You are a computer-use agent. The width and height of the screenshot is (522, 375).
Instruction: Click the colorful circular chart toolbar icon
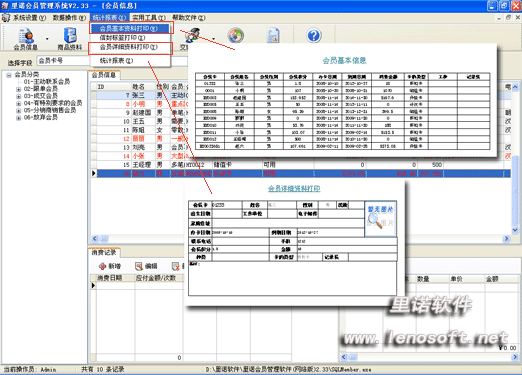click(x=236, y=35)
